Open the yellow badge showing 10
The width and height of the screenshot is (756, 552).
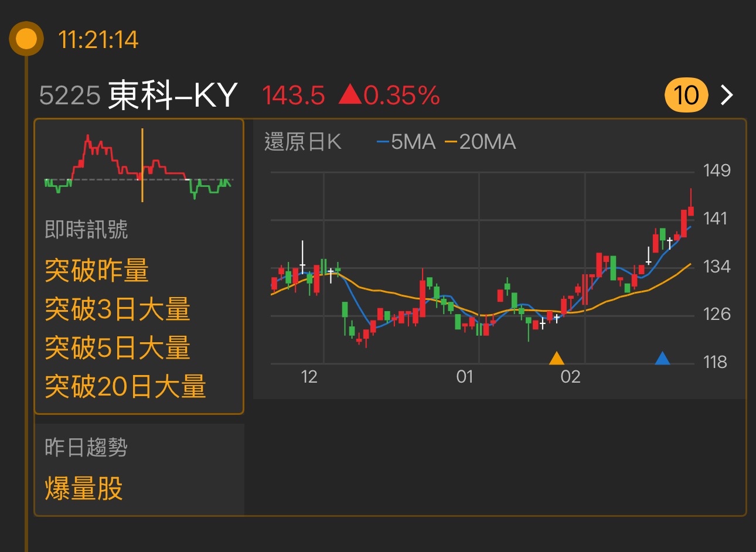point(686,95)
